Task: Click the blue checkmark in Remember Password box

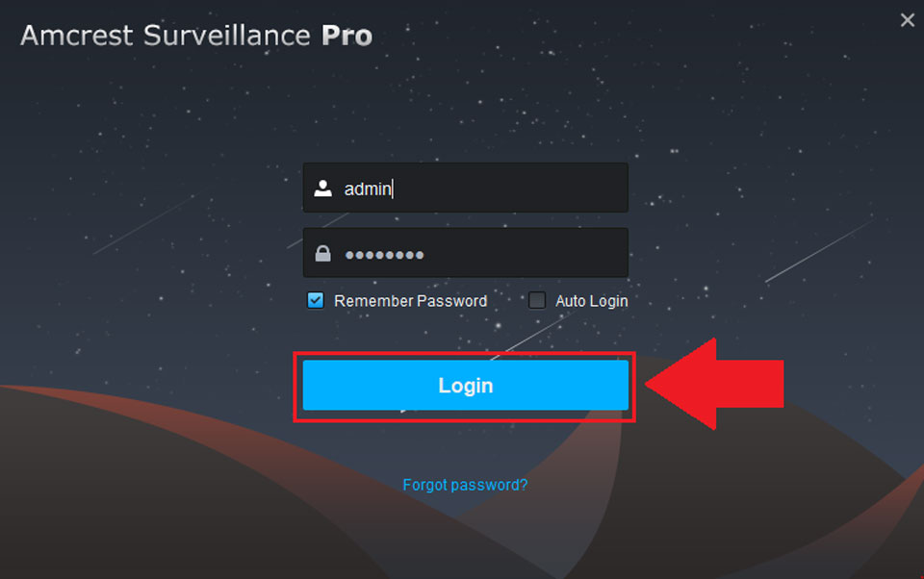Action: coord(316,301)
